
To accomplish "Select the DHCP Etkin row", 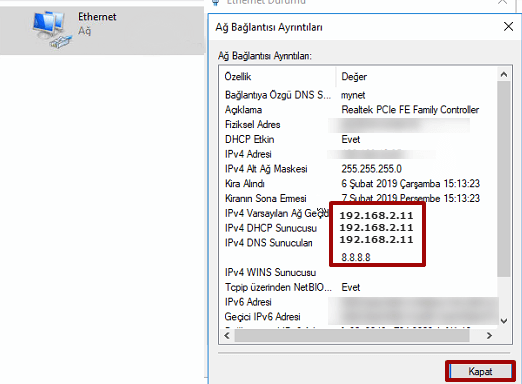I will coord(358,139).
